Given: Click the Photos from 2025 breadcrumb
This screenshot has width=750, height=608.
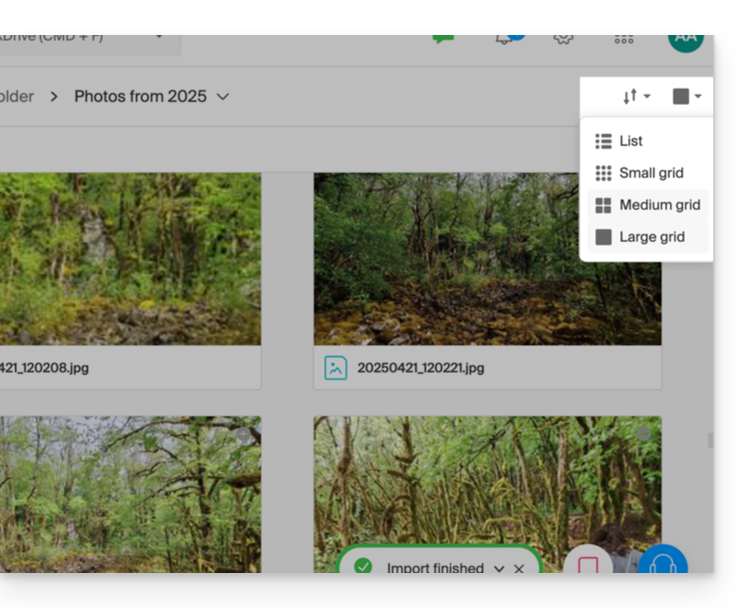Looking at the screenshot, I should click(140, 97).
